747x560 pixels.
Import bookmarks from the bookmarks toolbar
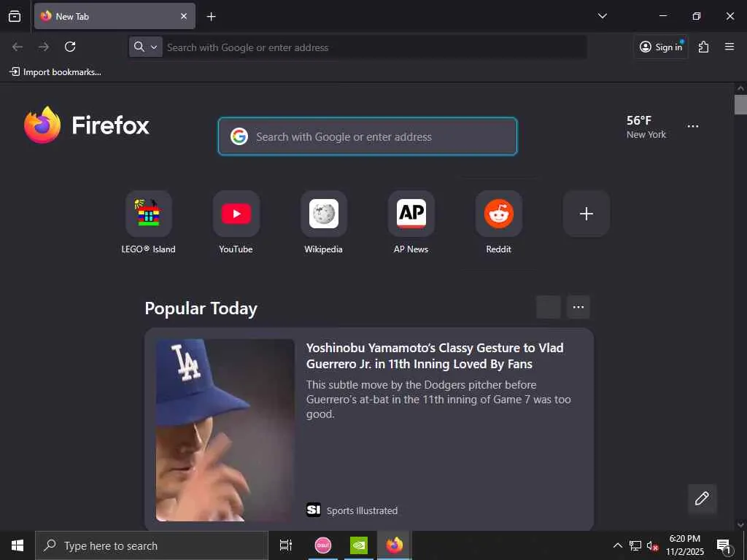[x=55, y=72]
